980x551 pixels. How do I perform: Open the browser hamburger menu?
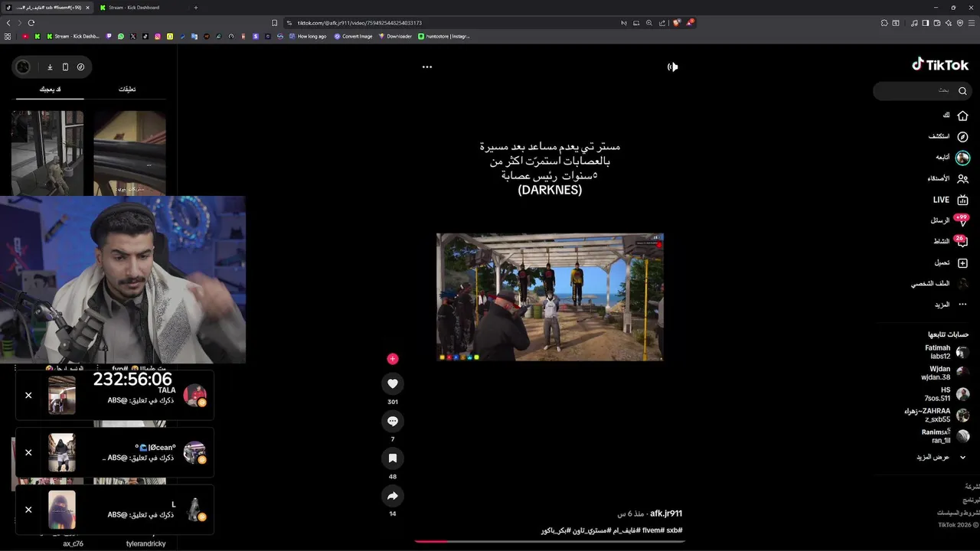pyautogui.click(x=972, y=23)
